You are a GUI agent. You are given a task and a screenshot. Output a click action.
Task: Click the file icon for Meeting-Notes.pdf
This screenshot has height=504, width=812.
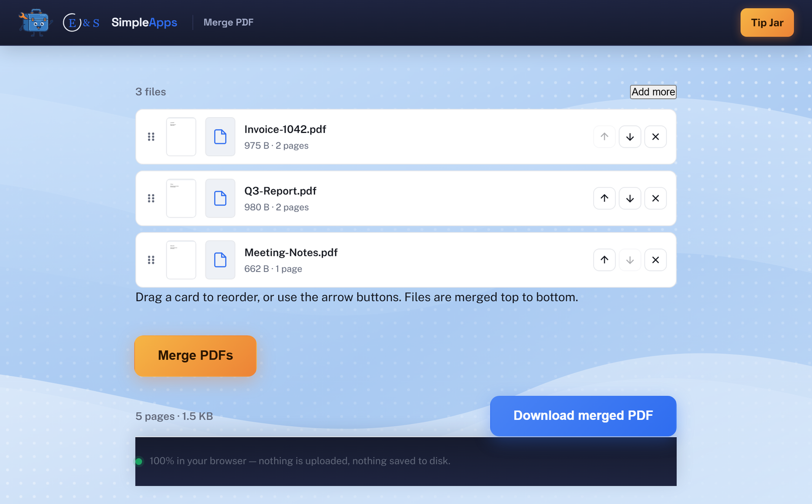220,260
